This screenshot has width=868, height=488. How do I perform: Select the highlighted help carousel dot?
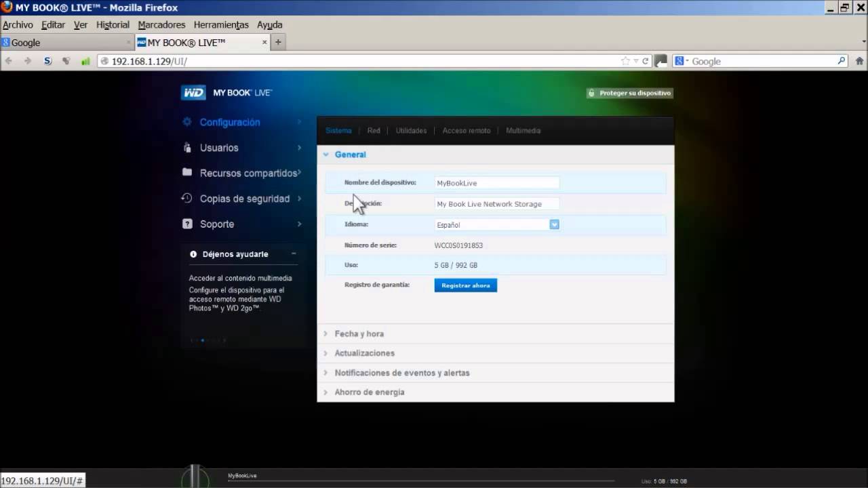[x=202, y=340]
